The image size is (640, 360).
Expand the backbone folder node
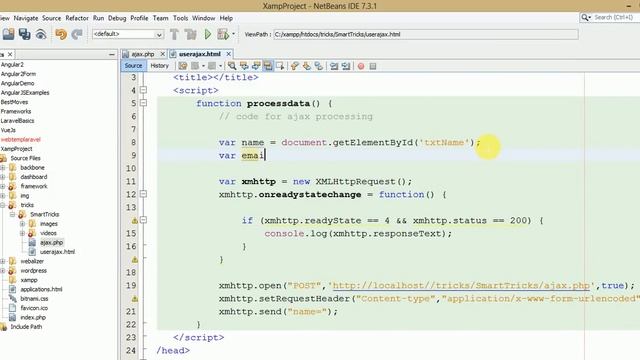[3, 168]
